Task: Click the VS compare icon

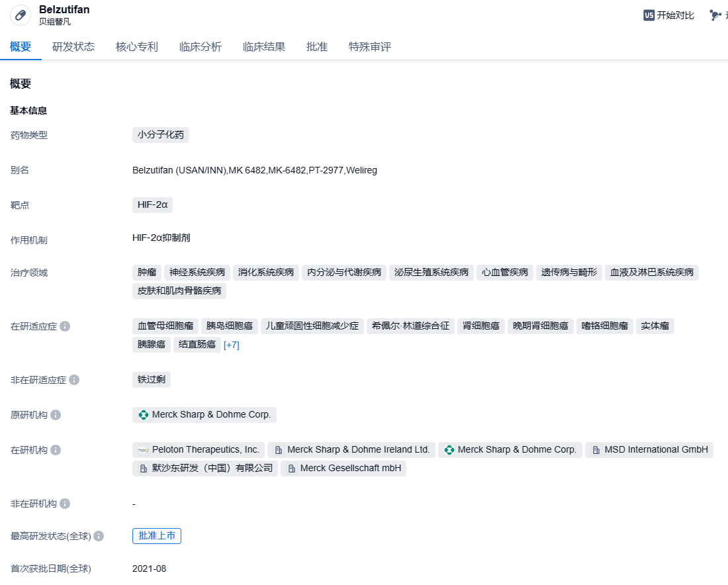Action: click(x=649, y=15)
